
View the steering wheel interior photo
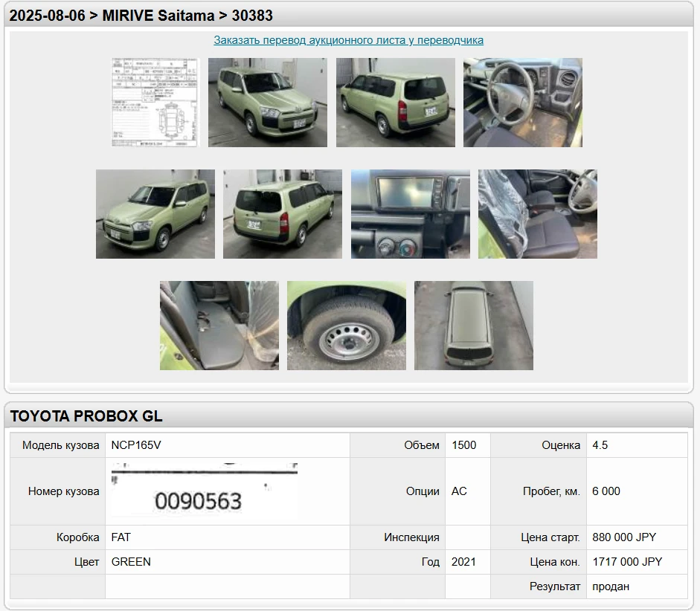point(522,103)
